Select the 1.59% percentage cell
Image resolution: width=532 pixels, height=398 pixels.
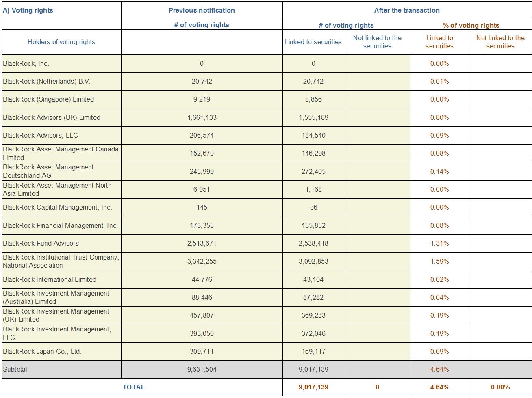click(x=440, y=261)
